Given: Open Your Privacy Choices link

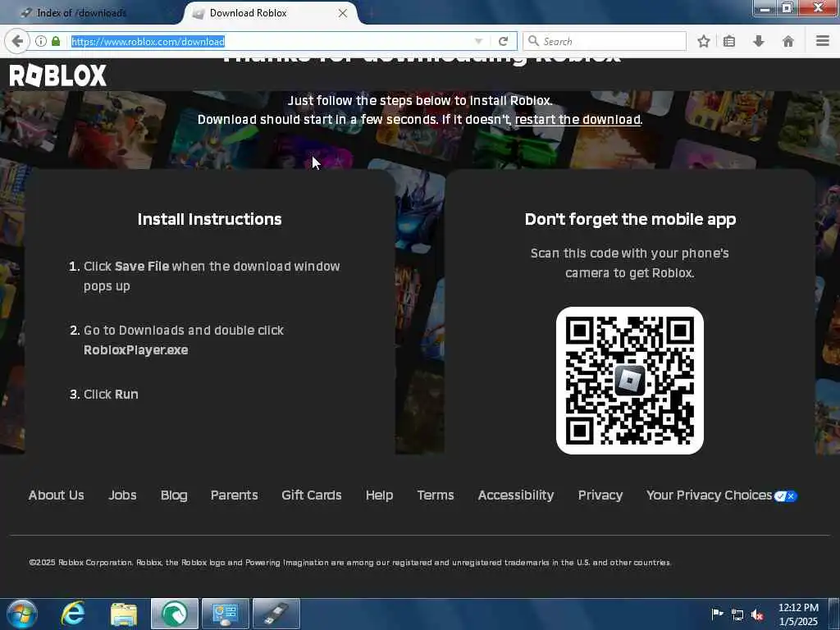Looking at the screenshot, I should pyautogui.click(x=709, y=495).
